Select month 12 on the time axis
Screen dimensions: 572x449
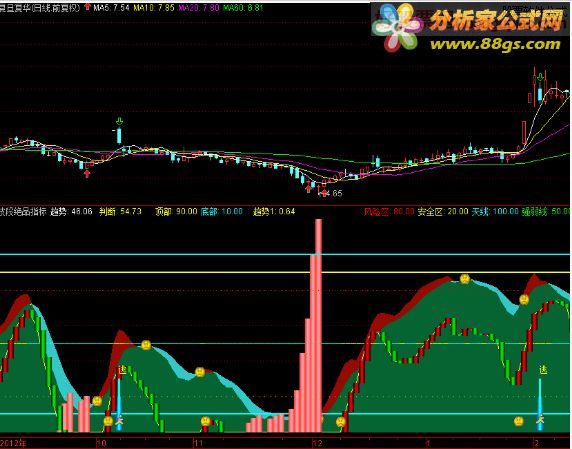click(x=318, y=443)
